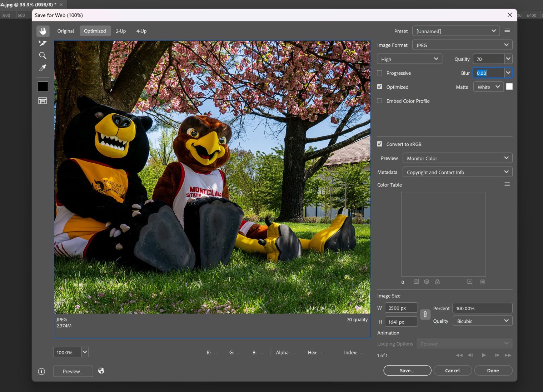Screen dimensions: 543x392
Task: Click the white Matte color swatch
Action: (x=509, y=86)
